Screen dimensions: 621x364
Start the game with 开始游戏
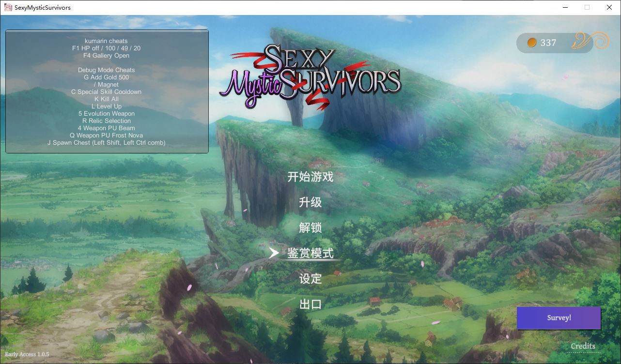pyautogui.click(x=310, y=177)
